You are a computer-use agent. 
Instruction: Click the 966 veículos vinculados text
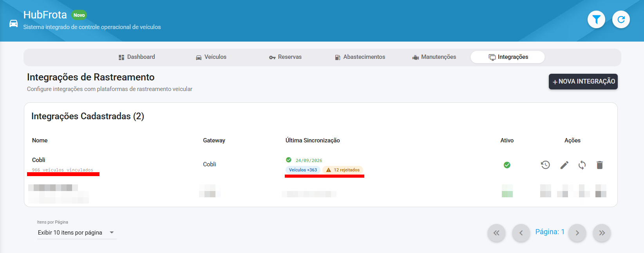(63, 170)
